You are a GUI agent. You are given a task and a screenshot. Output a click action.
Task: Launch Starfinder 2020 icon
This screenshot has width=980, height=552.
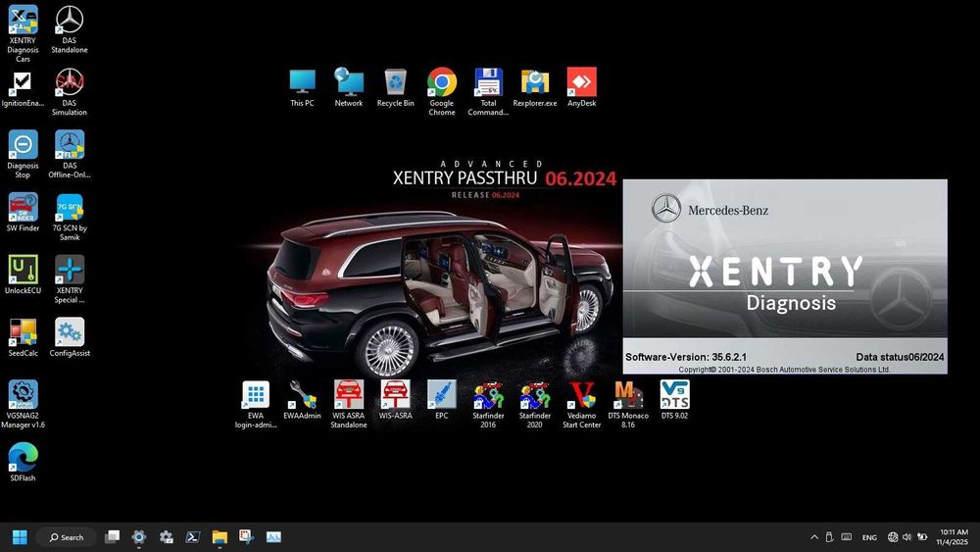pos(535,405)
